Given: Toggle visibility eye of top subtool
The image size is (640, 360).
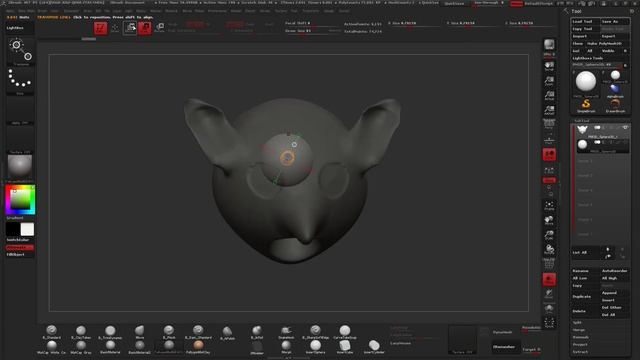Looking at the screenshot, I should (x=625, y=127).
